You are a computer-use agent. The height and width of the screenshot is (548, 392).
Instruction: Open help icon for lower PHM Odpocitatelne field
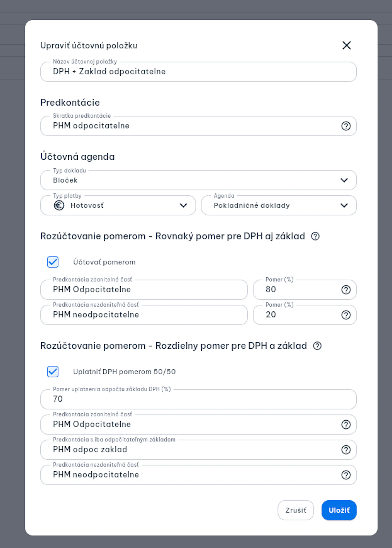[346, 425]
